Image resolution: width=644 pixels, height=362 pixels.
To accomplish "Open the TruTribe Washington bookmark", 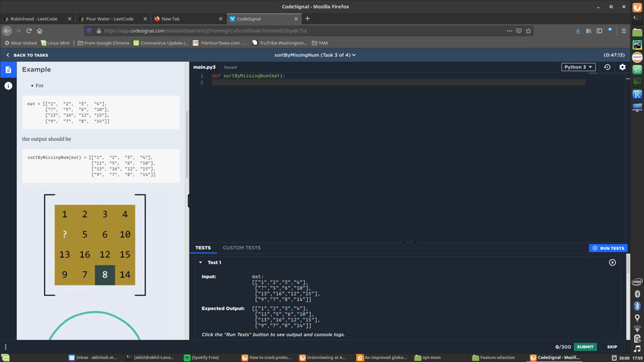I will coord(279,43).
